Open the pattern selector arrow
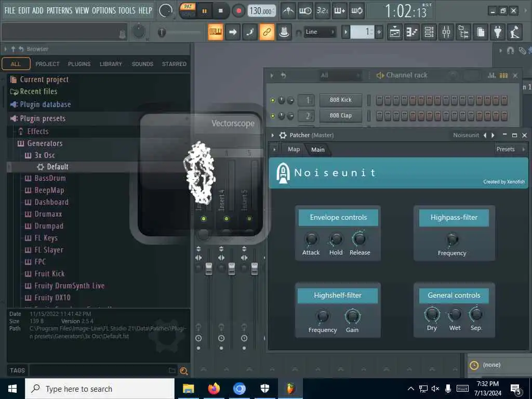 pyautogui.click(x=345, y=32)
